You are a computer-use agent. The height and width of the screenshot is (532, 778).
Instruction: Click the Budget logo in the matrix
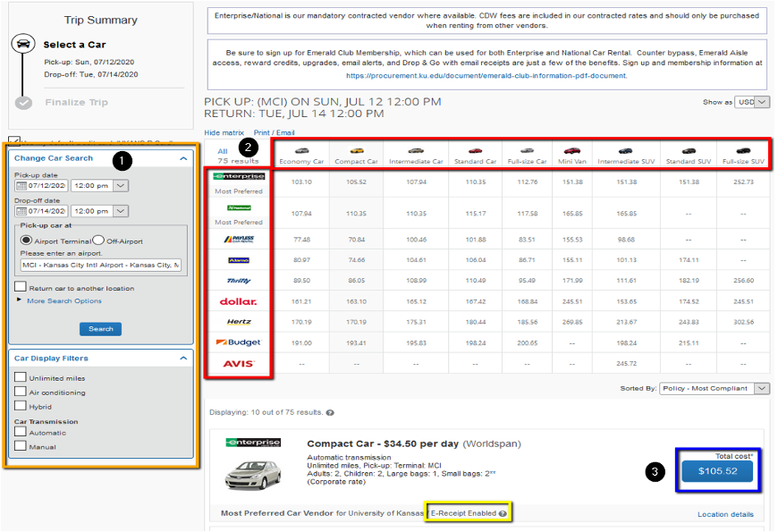(x=239, y=342)
